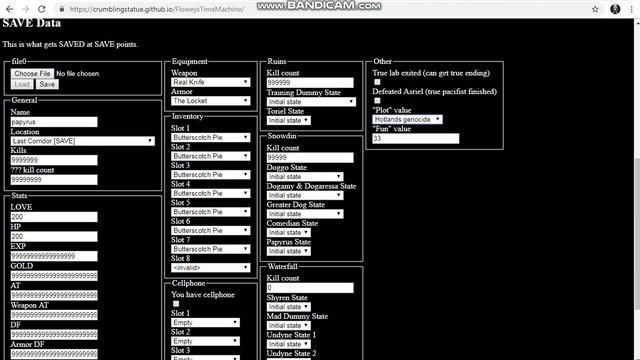The height and width of the screenshot is (360, 640).
Task: Click the Save button
Action: pyautogui.click(x=47, y=84)
